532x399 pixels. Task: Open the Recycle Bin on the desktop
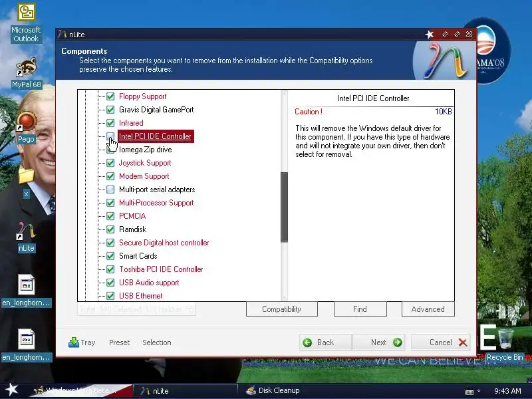(505, 344)
